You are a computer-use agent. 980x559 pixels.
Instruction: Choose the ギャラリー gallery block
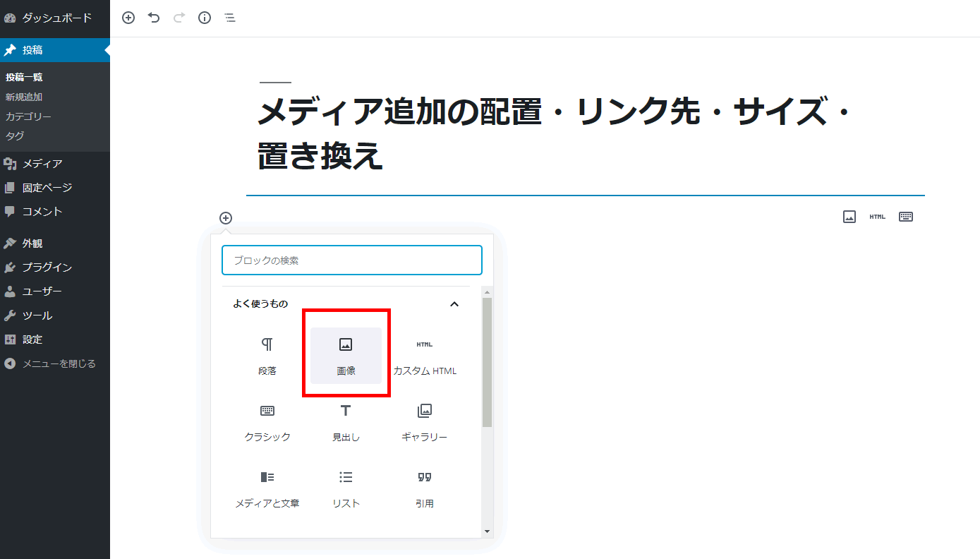click(424, 422)
